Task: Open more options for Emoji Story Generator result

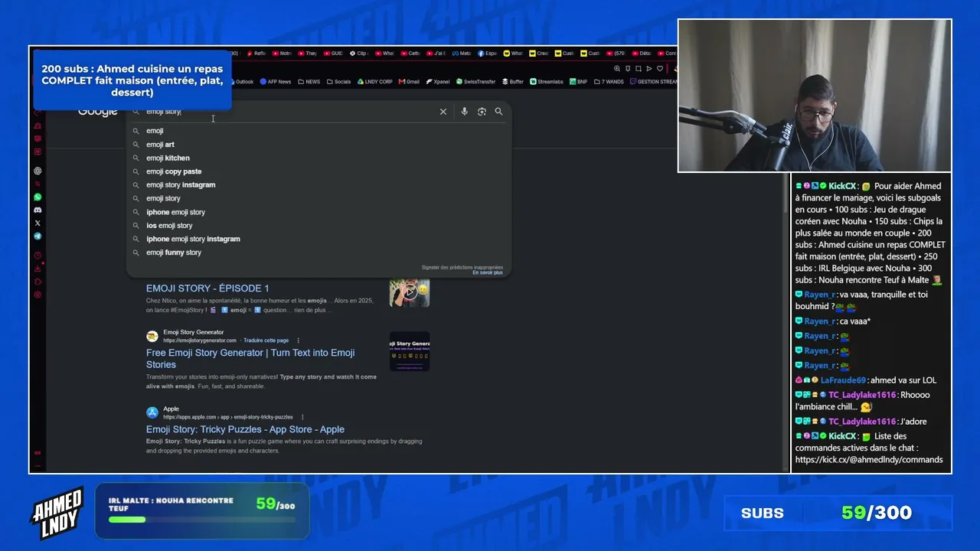Action: [299, 341]
